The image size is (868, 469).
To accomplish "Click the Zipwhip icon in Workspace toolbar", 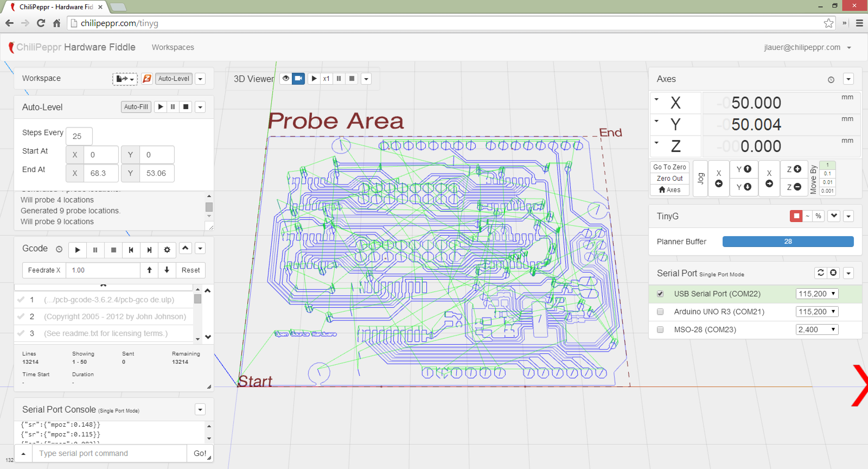I will click(147, 78).
